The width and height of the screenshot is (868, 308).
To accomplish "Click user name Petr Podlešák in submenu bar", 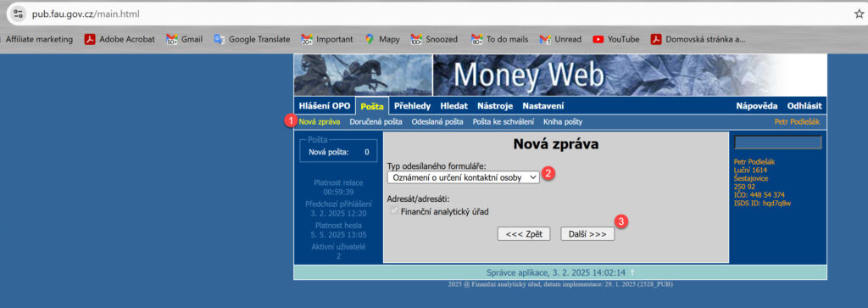I will click(797, 122).
